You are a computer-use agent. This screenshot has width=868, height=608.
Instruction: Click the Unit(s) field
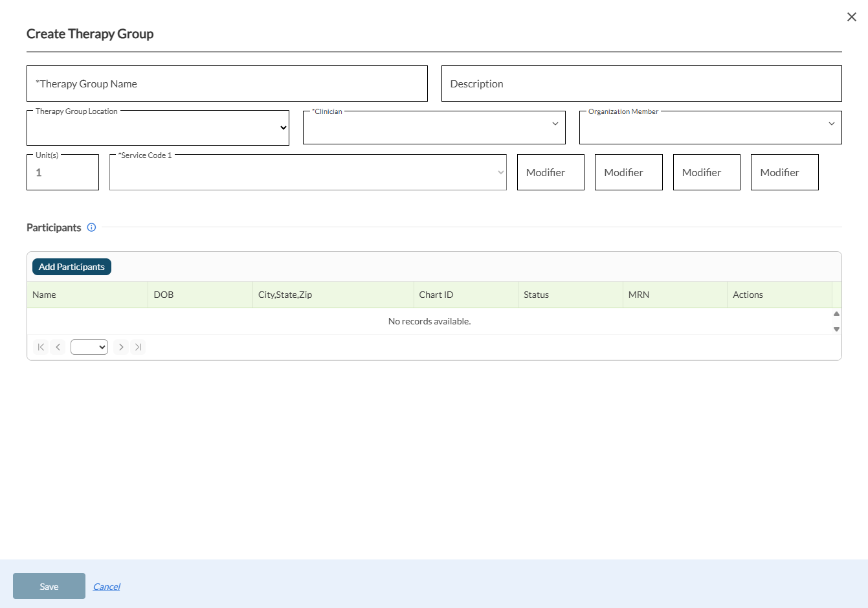63,172
